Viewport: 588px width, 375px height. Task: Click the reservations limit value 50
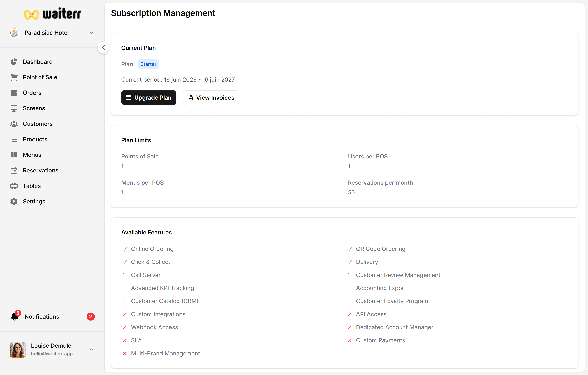click(x=351, y=192)
